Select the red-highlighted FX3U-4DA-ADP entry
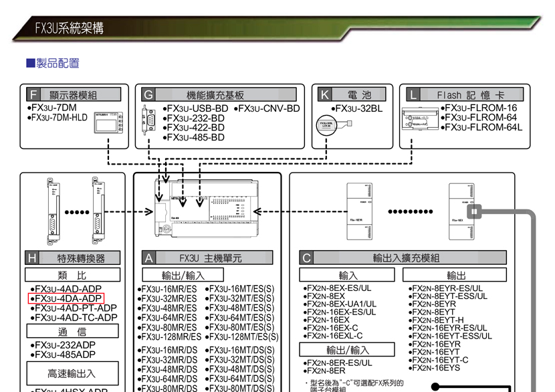The width and height of the screenshot is (555, 392). point(66,298)
